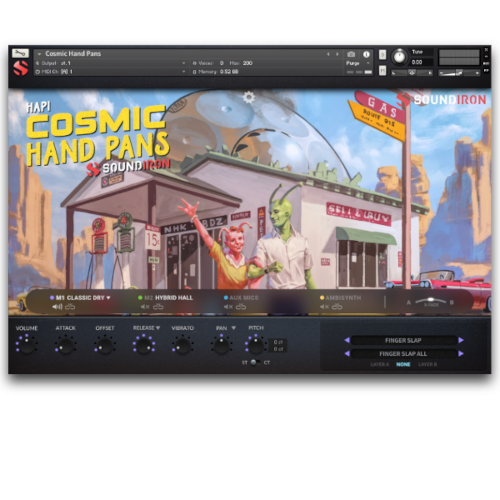Image resolution: width=500 pixels, height=500 pixels.
Task: Toggle the purple M1 Classic Dry indicator
Action: point(52,298)
